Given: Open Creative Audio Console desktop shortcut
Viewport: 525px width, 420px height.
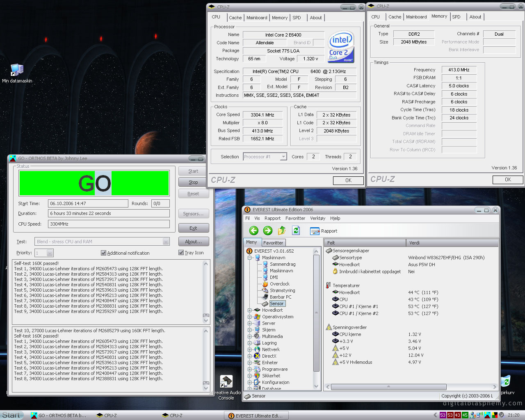Looking at the screenshot, I should [x=226, y=388].
